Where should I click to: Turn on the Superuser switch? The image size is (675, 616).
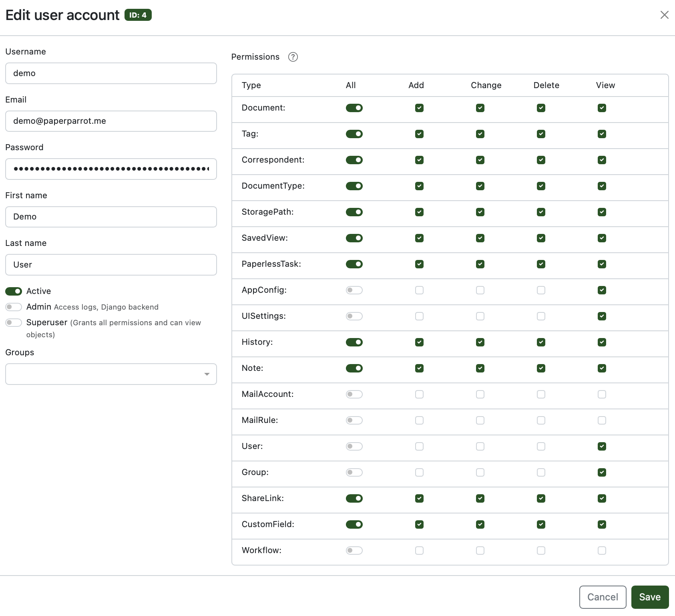coord(14,323)
